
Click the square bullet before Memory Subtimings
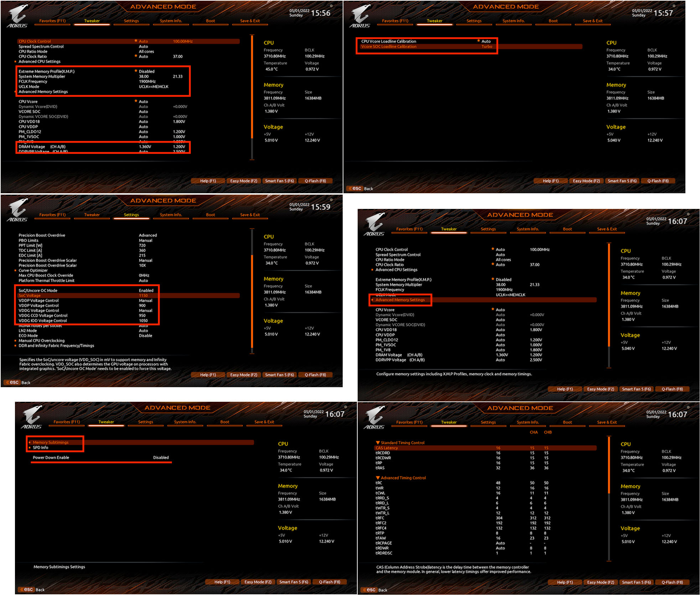[x=30, y=442]
